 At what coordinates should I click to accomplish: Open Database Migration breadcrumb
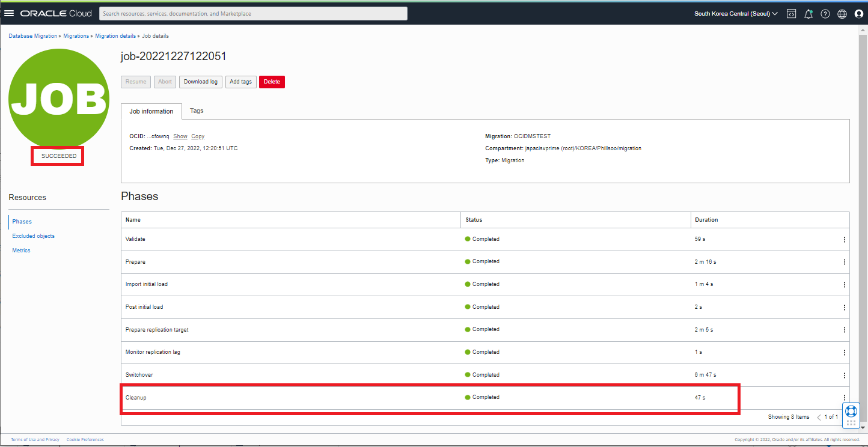coord(33,36)
